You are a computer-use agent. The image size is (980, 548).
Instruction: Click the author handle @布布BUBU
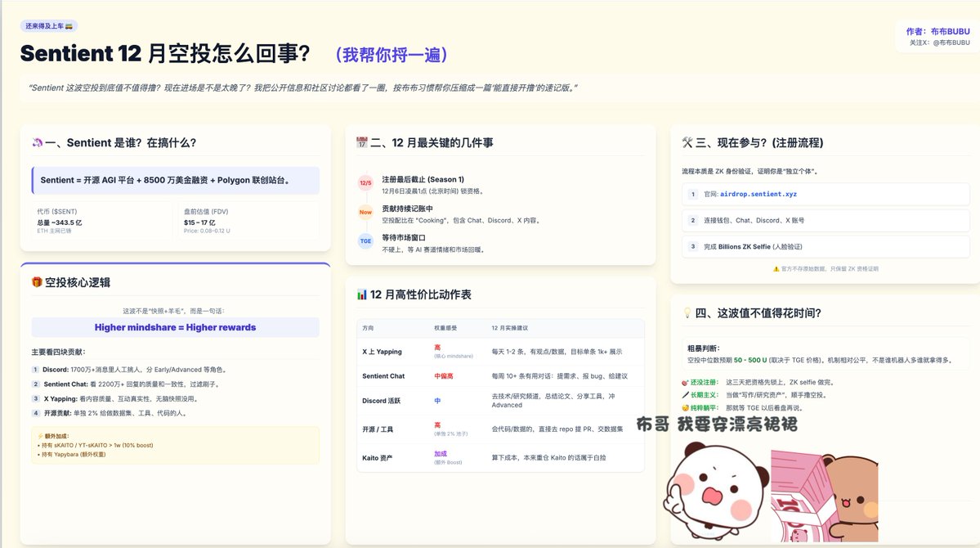coord(951,43)
